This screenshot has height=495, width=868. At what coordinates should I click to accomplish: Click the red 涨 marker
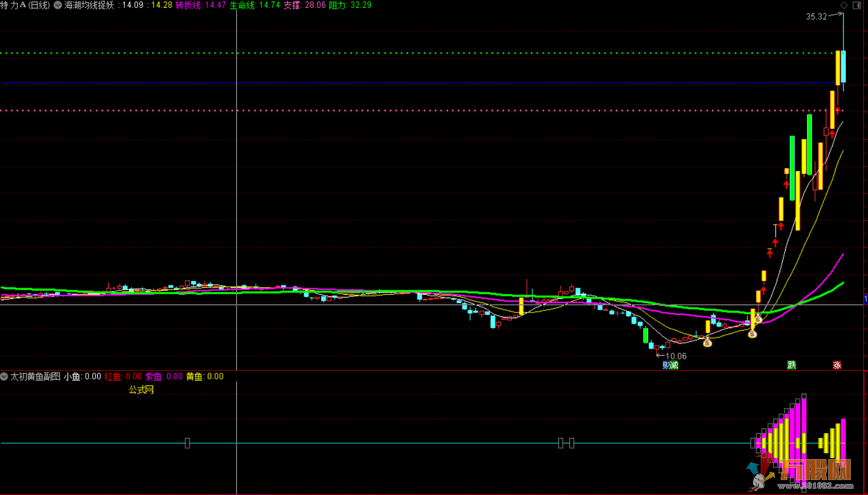tap(837, 365)
